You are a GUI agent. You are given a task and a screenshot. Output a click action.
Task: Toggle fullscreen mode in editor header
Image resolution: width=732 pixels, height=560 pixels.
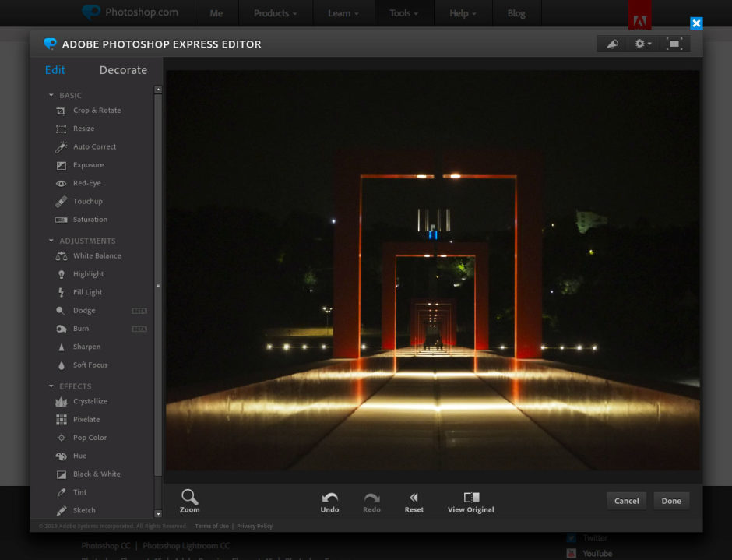(x=674, y=44)
